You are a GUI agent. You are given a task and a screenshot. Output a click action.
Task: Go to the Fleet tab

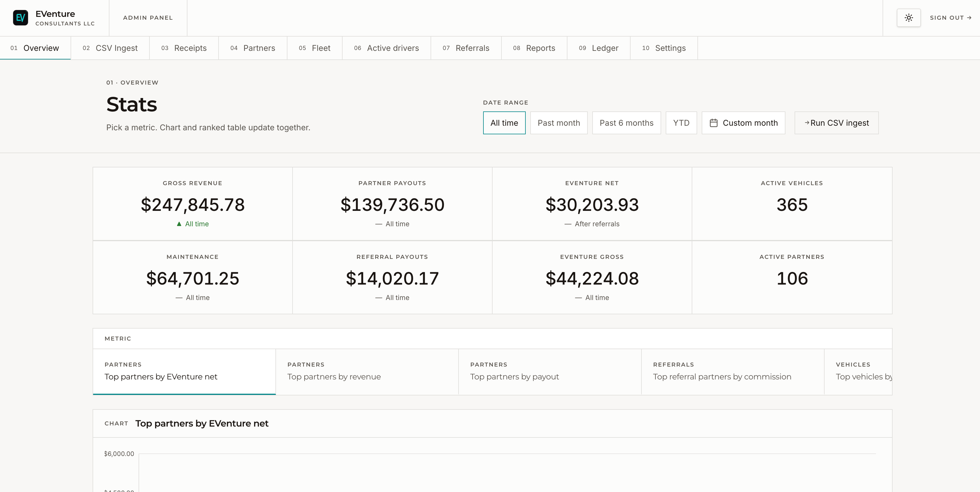pyautogui.click(x=315, y=48)
